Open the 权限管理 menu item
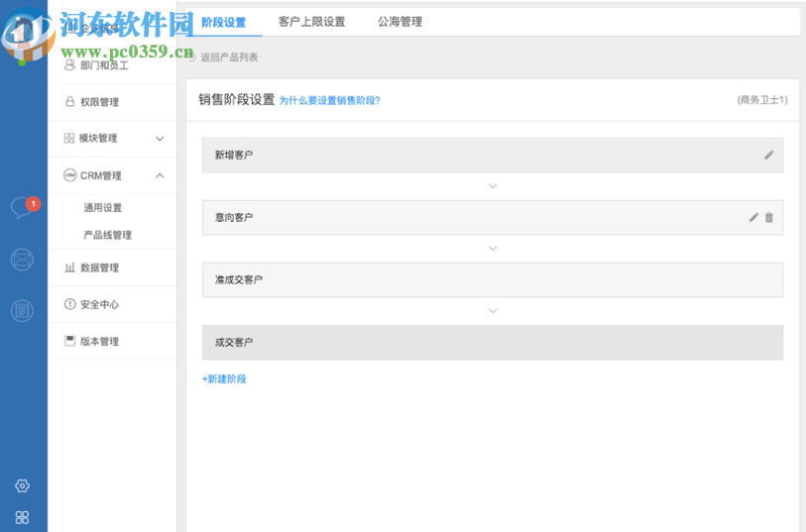Viewport: 806px width, 532px height. 113,102
